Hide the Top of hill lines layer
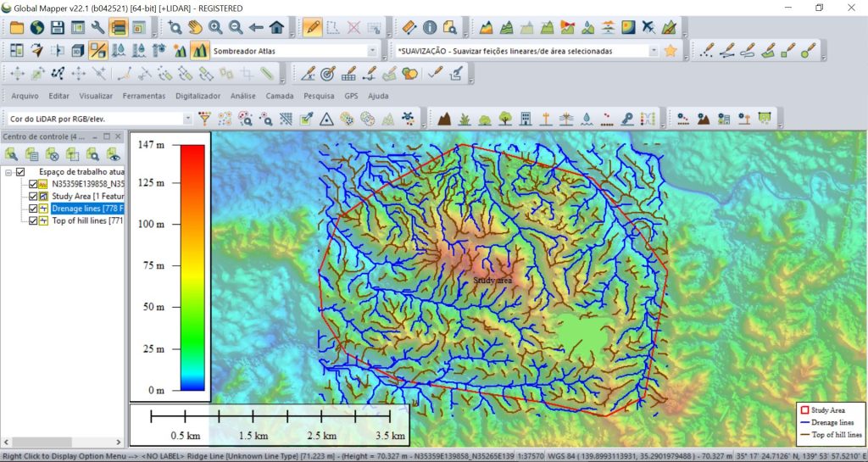The width and height of the screenshot is (868, 462). [33, 220]
